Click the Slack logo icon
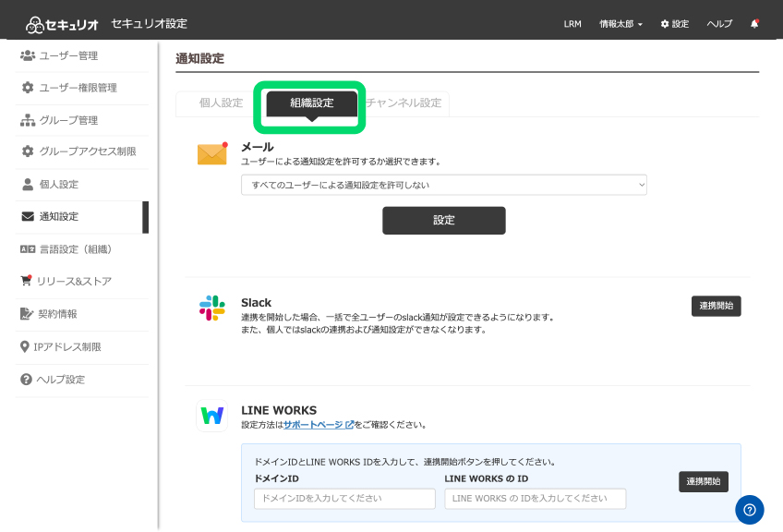This screenshot has width=783, height=532. click(x=211, y=308)
